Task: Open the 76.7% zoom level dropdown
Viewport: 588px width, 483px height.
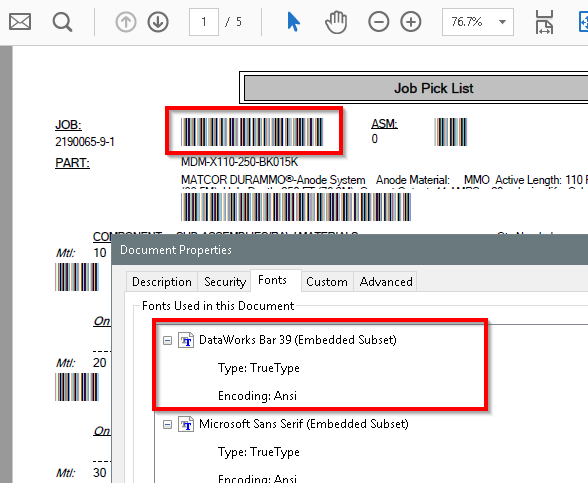Action: coord(478,22)
